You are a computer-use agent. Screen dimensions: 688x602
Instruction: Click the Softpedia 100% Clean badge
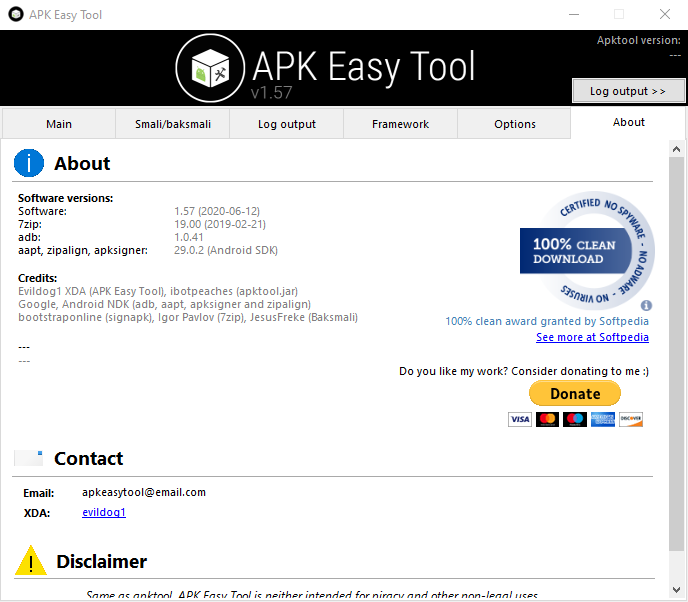pos(587,251)
